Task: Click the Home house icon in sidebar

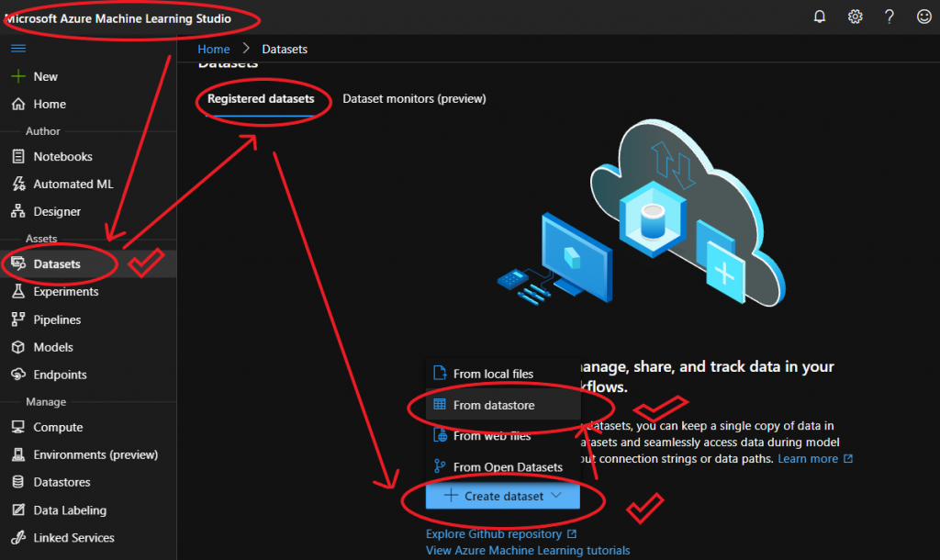Action: point(18,104)
